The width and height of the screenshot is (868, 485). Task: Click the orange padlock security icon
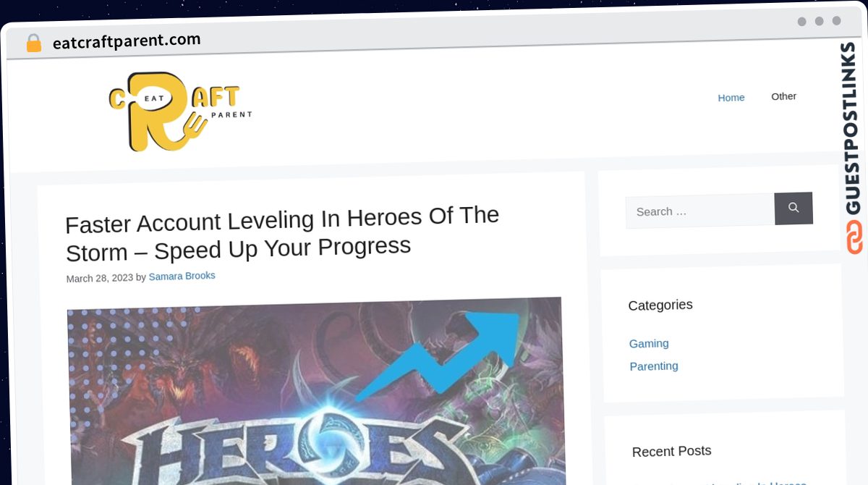point(33,43)
